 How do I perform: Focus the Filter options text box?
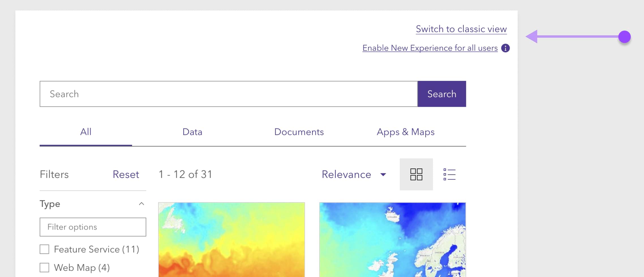(93, 227)
